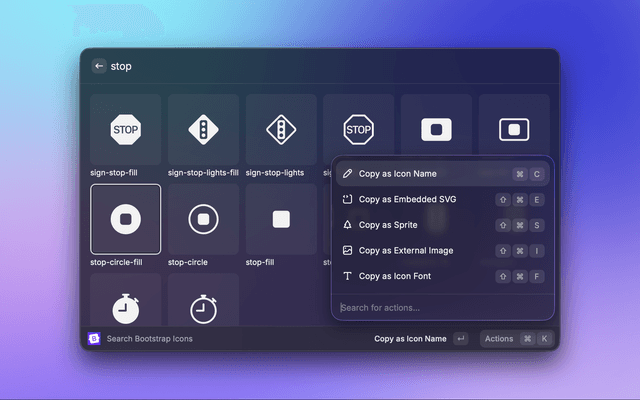The width and height of the screenshot is (640, 400).
Task: Go back using the arrow button
Action: (x=99, y=66)
